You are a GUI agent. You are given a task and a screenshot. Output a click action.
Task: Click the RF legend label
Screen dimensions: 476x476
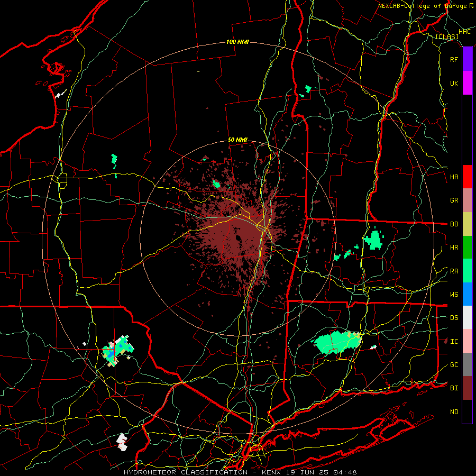tap(454, 59)
